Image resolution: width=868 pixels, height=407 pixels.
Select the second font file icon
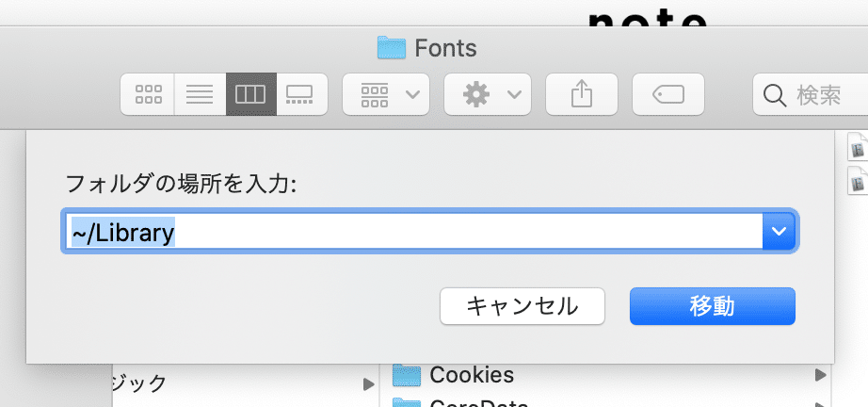tap(858, 180)
